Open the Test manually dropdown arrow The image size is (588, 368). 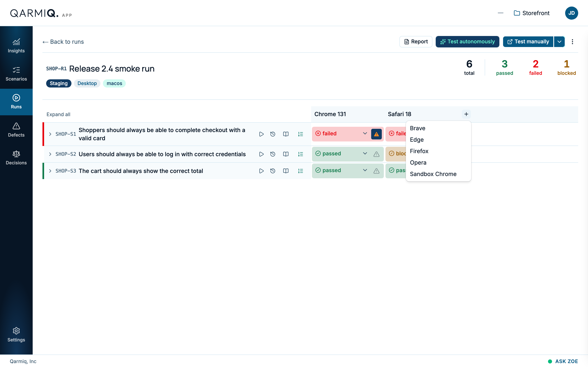pyautogui.click(x=559, y=42)
